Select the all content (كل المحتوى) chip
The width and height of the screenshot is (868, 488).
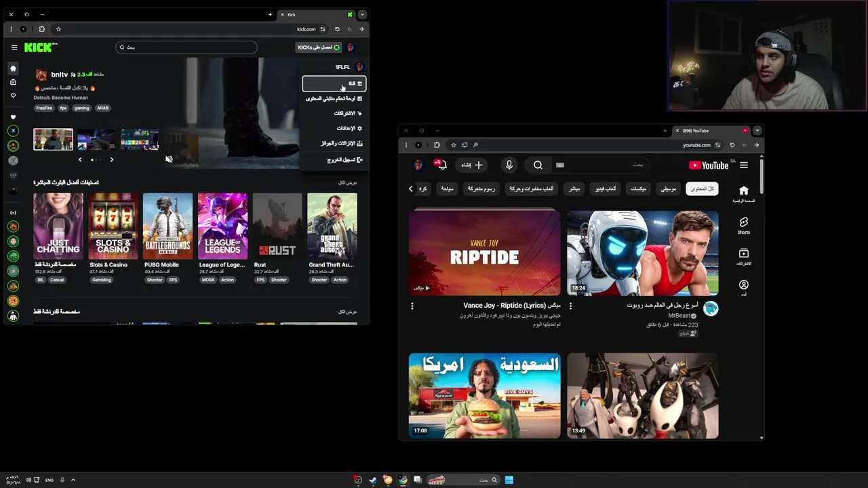[x=702, y=188]
